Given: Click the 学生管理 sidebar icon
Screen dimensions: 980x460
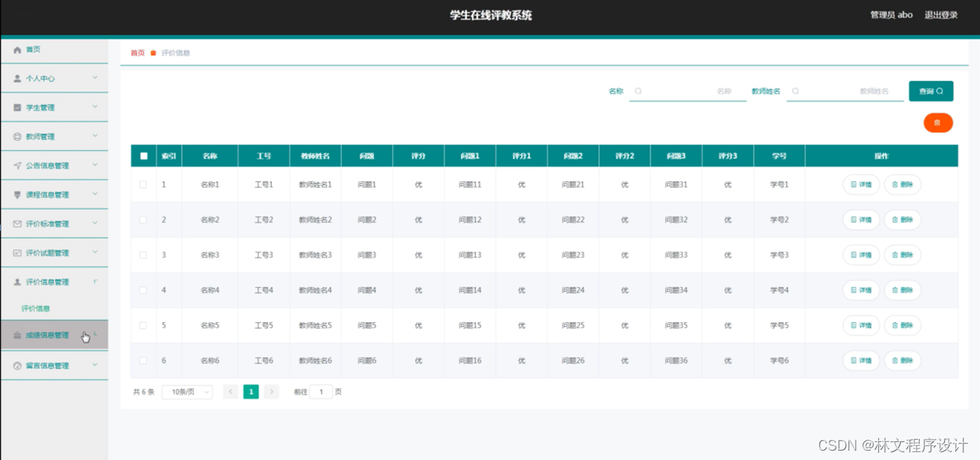Looking at the screenshot, I should pos(17,107).
